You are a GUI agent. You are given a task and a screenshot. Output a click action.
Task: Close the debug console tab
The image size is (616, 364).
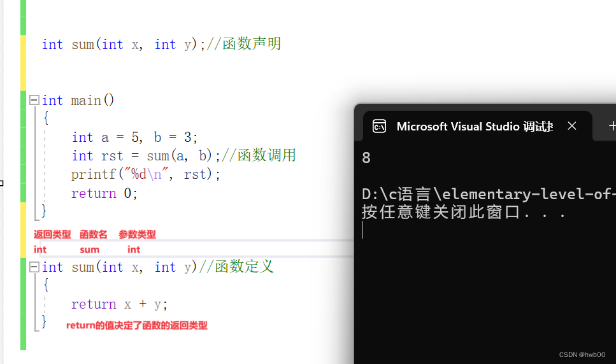(572, 126)
